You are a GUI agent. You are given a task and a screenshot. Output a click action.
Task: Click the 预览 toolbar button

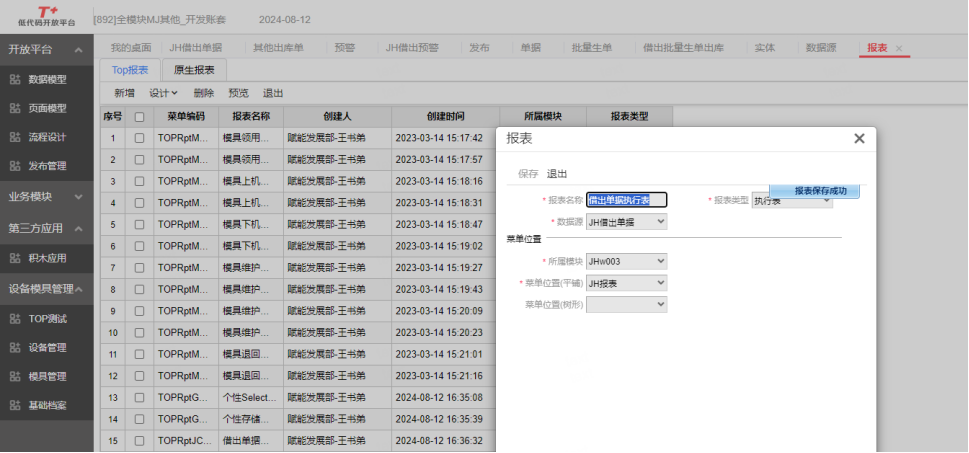tap(239, 93)
